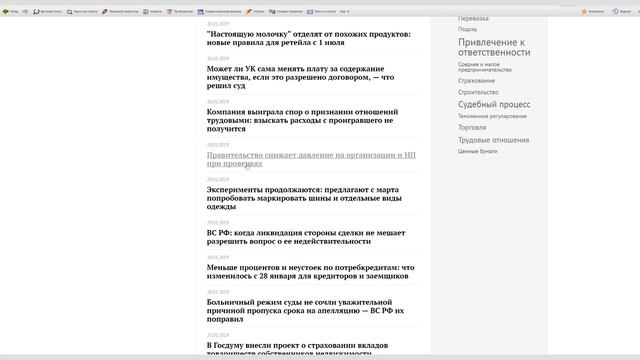Open Обзоры (reviews) from the toolbar
This screenshot has height=360, width=640.
tap(255, 11)
